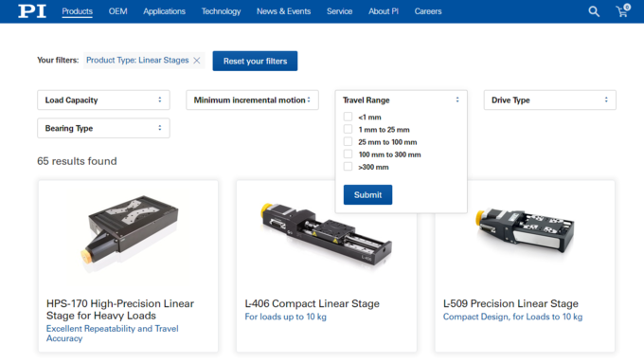Click the '65 results found' text
This screenshot has width=644, height=363.
pos(77,161)
